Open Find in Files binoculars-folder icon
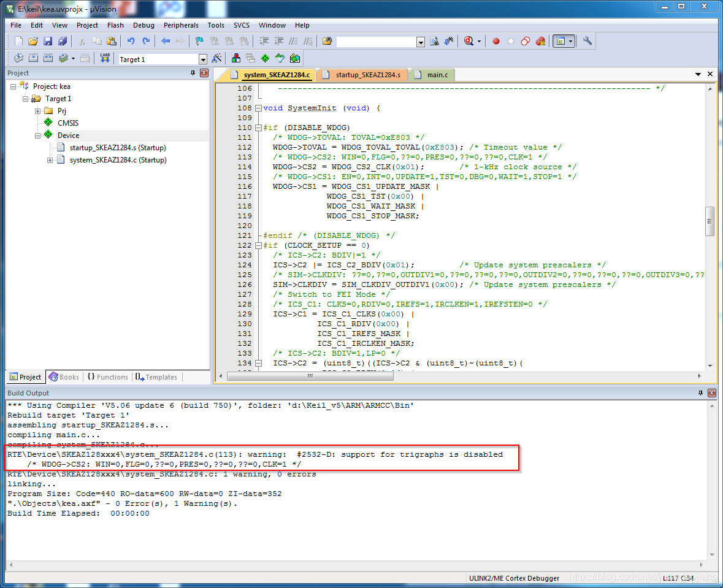The image size is (723, 588). click(x=327, y=41)
